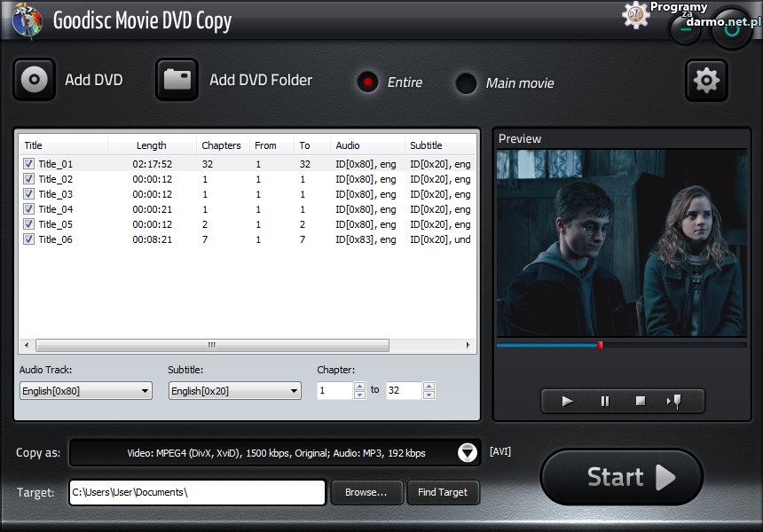This screenshot has height=532, width=763.
Task: Select the Title_03 row name
Action: (x=56, y=194)
